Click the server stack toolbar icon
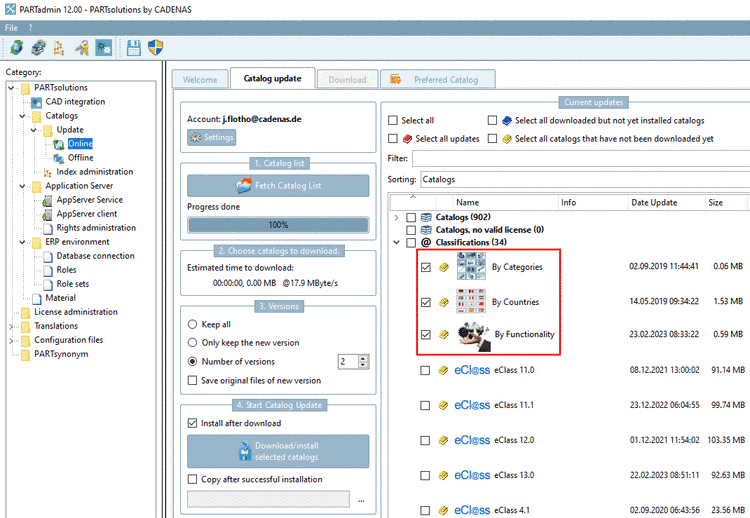 coord(38,48)
